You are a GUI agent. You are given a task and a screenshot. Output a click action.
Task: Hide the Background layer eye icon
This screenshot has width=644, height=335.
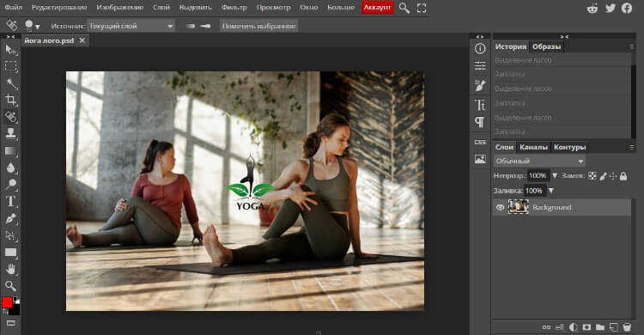pyautogui.click(x=500, y=207)
